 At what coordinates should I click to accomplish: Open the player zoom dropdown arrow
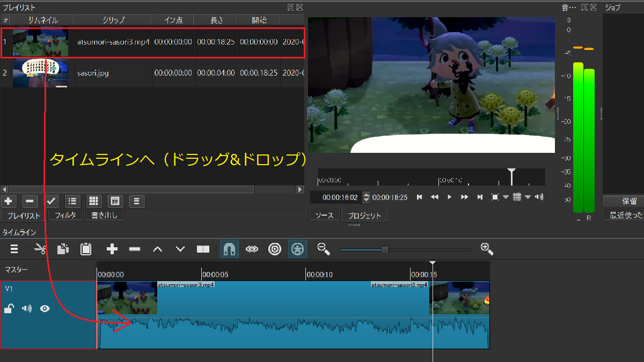[506, 197]
